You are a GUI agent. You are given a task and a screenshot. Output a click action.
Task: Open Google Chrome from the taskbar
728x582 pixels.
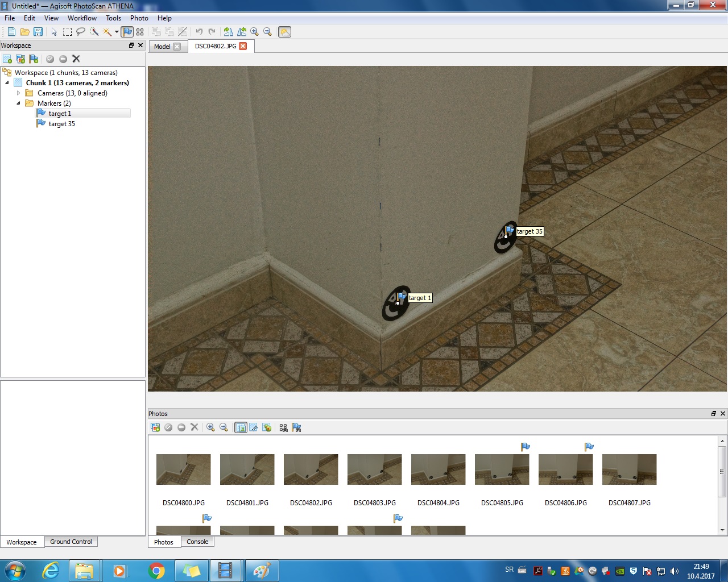[156, 571]
